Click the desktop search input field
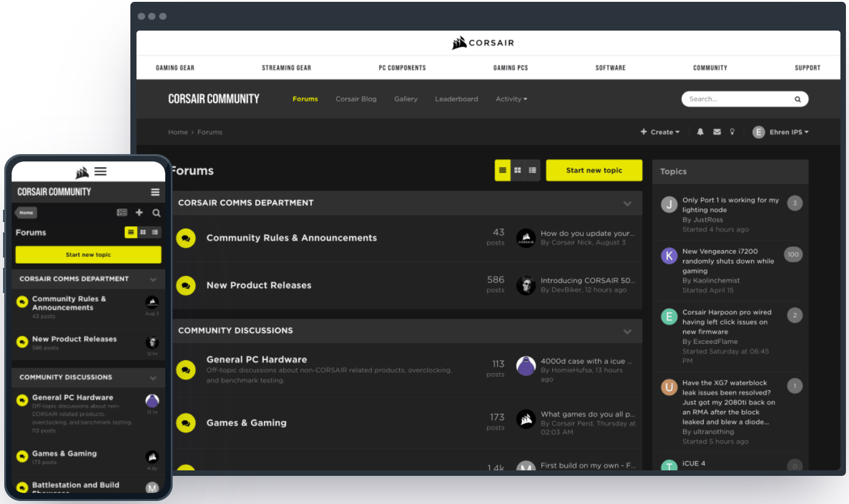The width and height of the screenshot is (849, 504). coord(738,99)
